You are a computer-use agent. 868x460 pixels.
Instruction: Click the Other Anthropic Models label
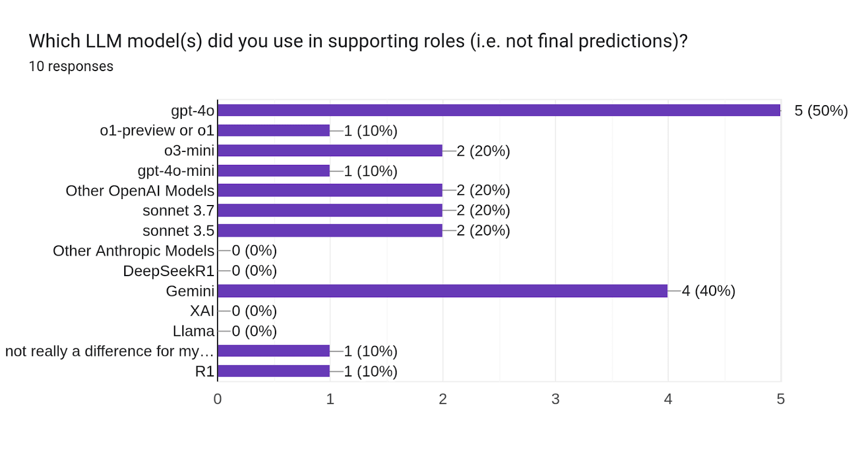click(x=133, y=251)
